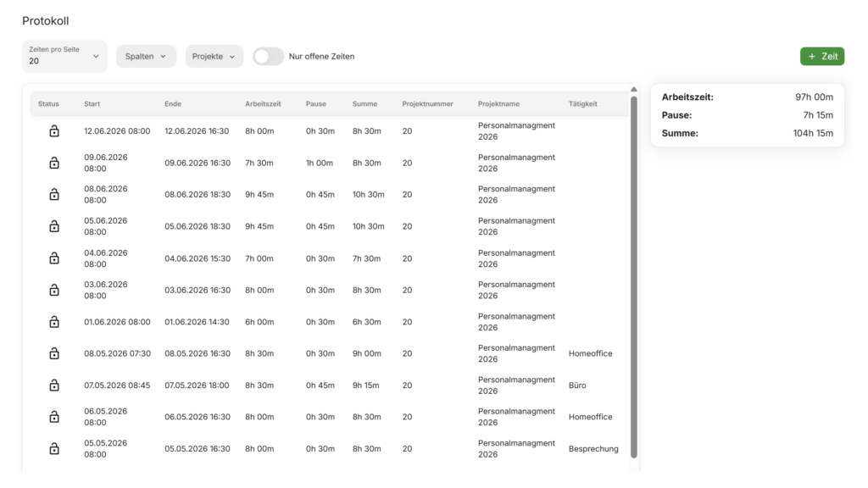
Task: Select the end time '09.06.2026 16:30'
Action: [198, 164]
